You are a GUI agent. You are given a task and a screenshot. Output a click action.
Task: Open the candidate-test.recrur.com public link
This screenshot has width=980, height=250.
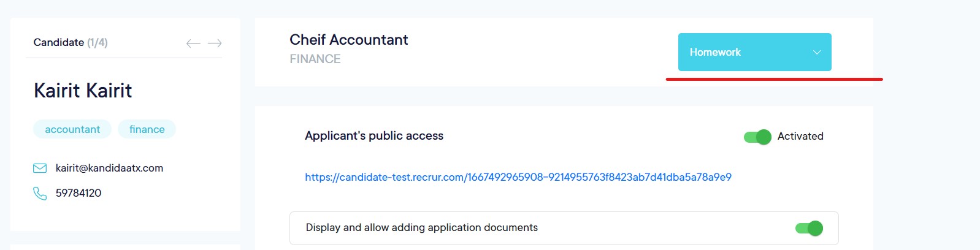tap(518, 177)
